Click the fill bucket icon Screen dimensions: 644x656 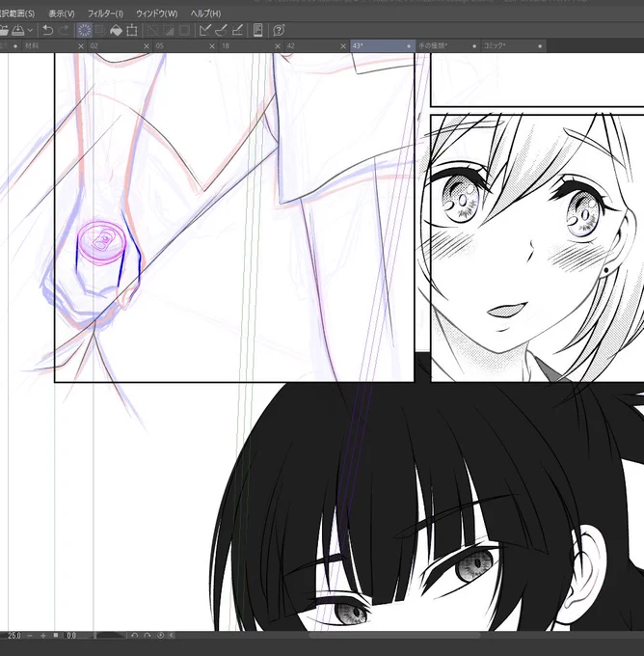pyautogui.click(x=116, y=31)
